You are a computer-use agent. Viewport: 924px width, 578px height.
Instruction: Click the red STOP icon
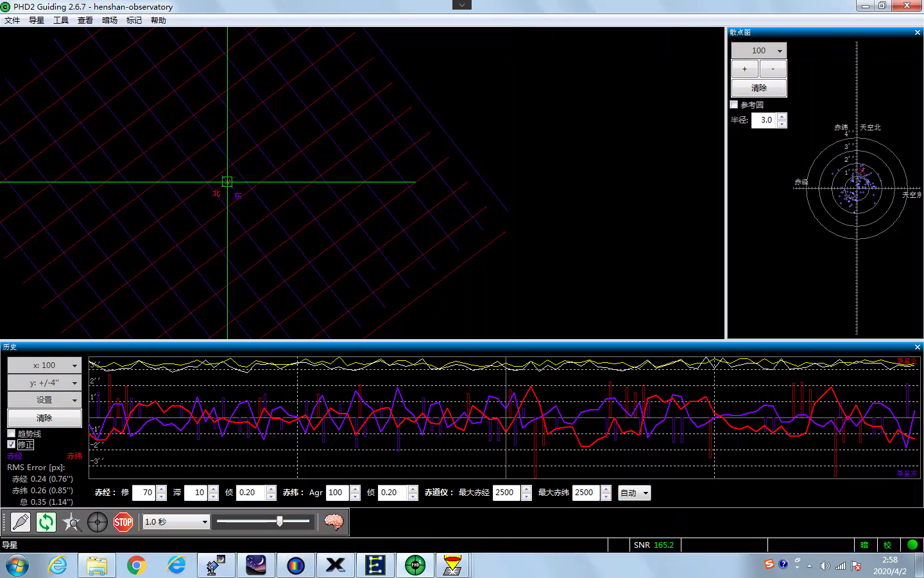click(123, 522)
